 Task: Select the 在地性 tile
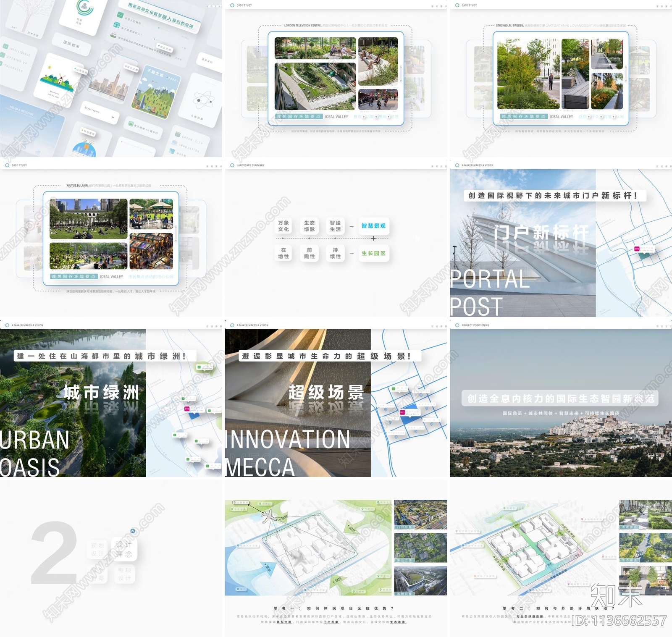283,253
